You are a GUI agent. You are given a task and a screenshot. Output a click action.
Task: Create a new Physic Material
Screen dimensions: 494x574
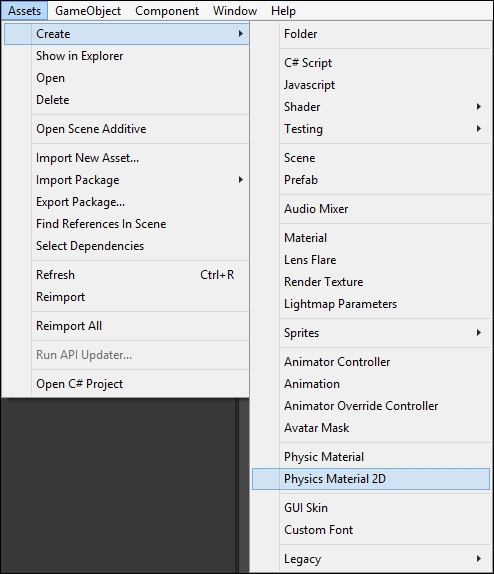371,457
